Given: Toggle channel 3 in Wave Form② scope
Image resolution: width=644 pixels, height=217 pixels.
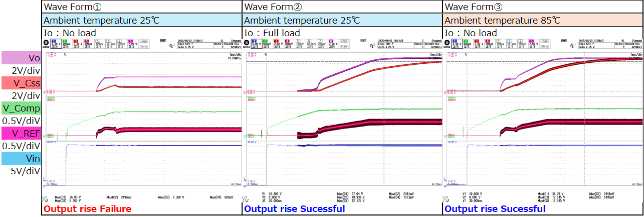Looking at the screenshot, I should click(278, 44).
